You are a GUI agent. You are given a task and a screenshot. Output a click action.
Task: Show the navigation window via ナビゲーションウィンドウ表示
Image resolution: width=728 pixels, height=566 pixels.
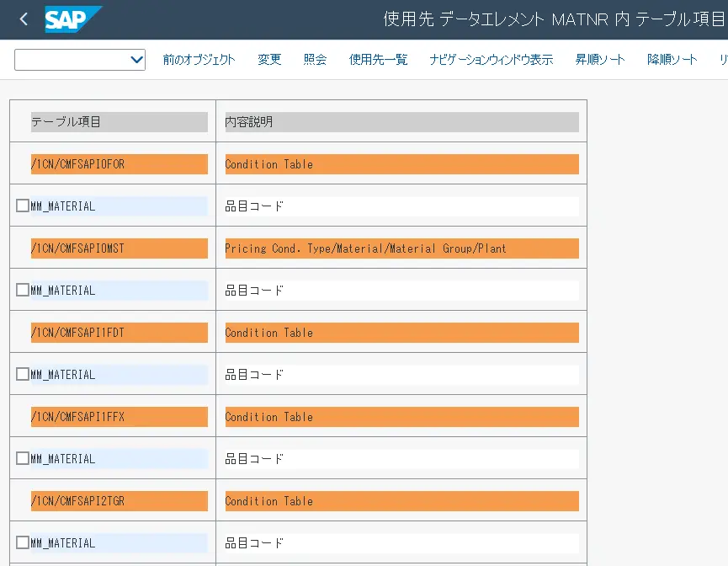tap(491, 60)
